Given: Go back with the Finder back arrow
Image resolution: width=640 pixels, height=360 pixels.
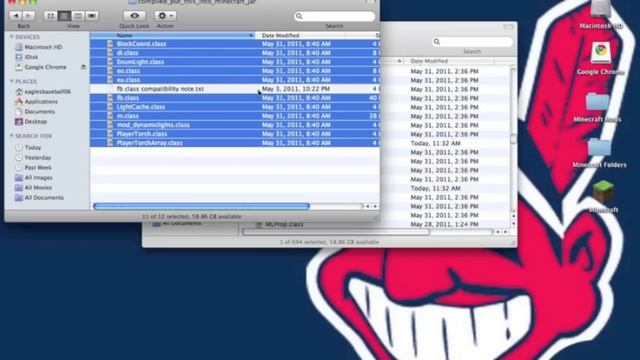Looking at the screenshot, I should coord(16,16).
